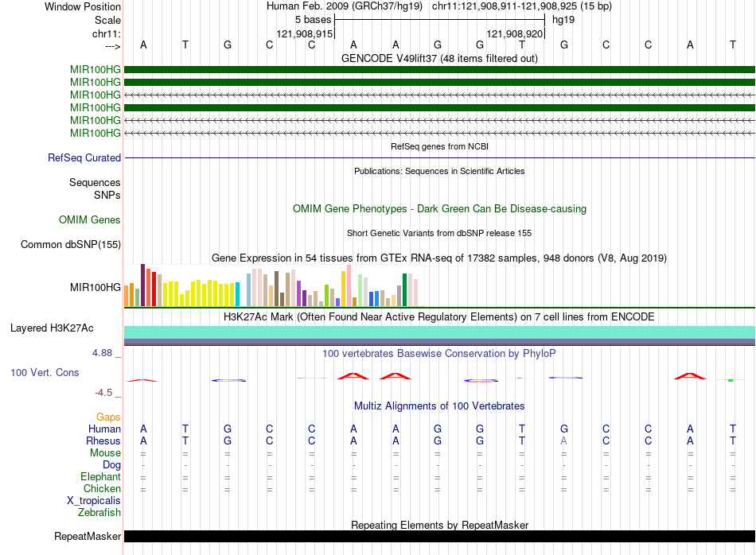This screenshot has height=555, width=756.
Task: Select the 100 Vert. Cons label
Action: tap(45, 372)
